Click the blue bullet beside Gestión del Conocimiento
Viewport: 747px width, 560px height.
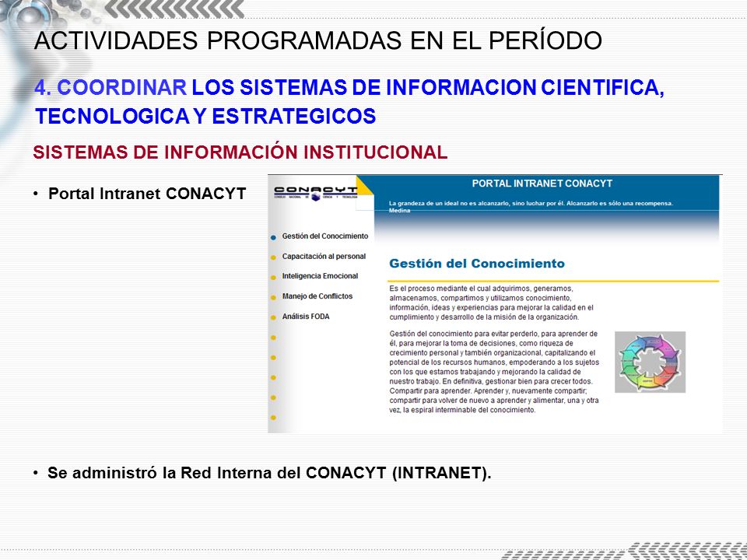(x=273, y=237)
